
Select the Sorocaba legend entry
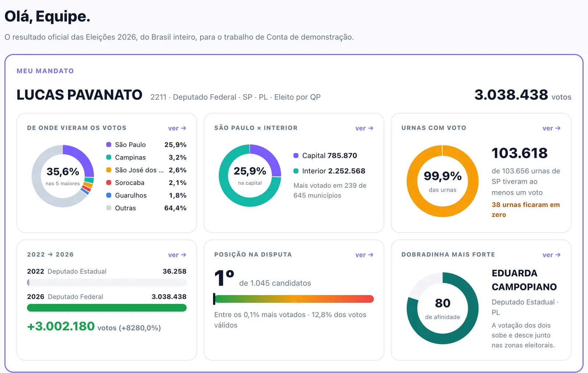click(x=146, y=183)
